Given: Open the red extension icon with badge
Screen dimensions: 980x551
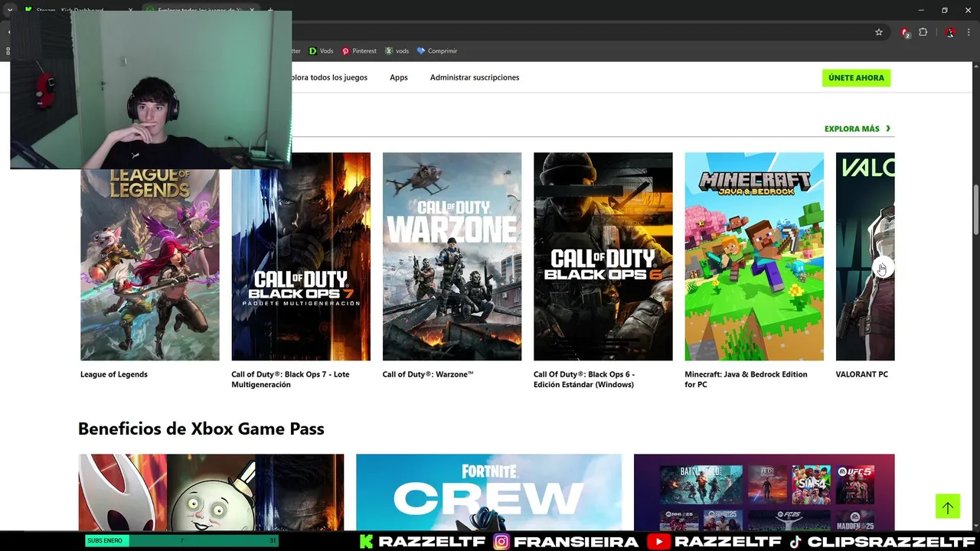Looking at the screenshot, I should point(905,32).
